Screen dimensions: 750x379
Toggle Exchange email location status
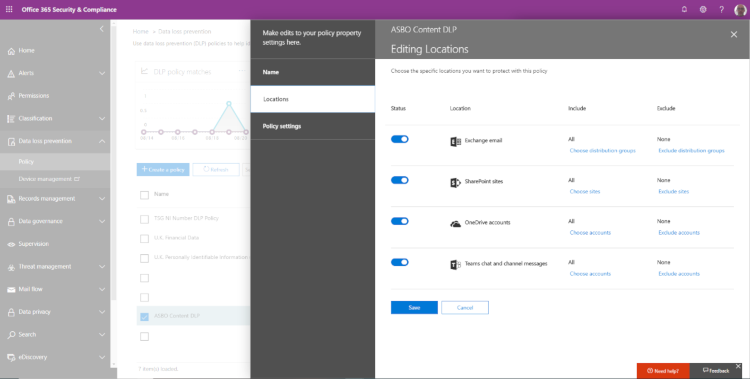coord(399,139)
